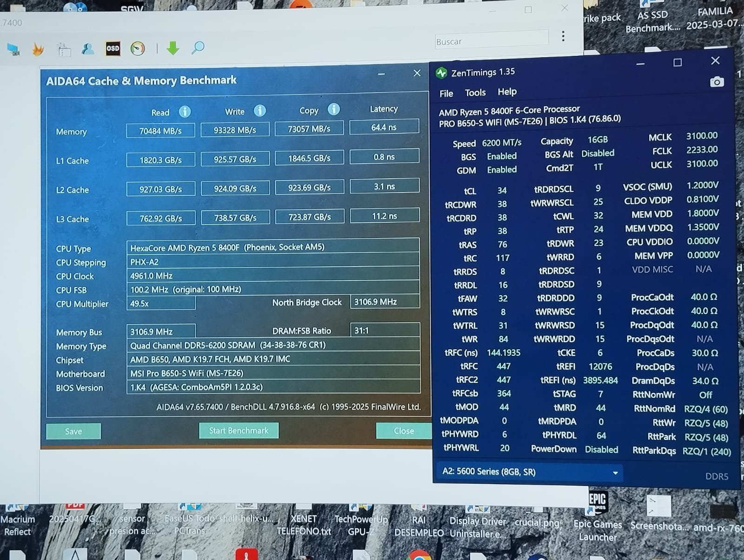Click the PowerDown Disabled value in ZenTimings
744x560 pixels.
(x=601, y=450)
